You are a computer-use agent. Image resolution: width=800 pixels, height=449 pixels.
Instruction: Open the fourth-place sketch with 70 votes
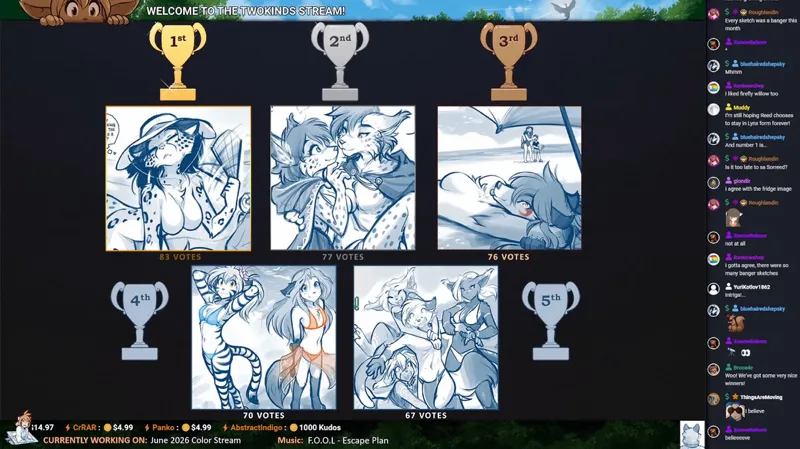click(264, 337)
